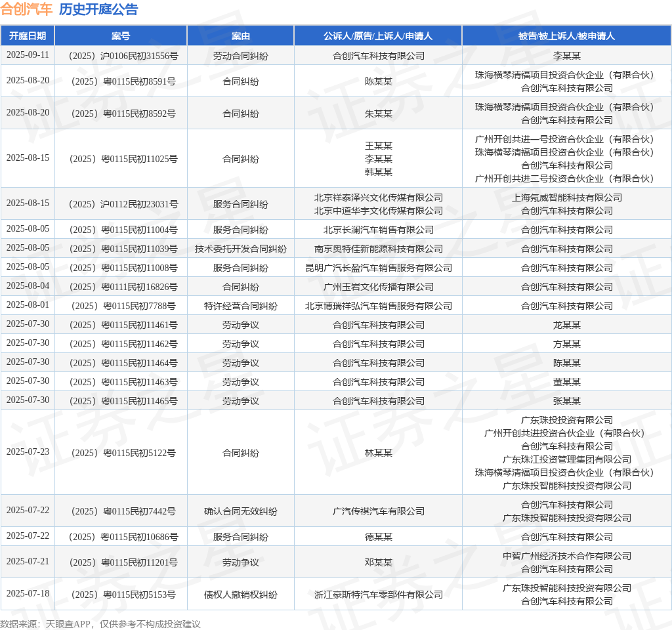672x630 pixels.
Task: Click 南京奥特佳新能源科技有限公司
Action: [379, 249]
